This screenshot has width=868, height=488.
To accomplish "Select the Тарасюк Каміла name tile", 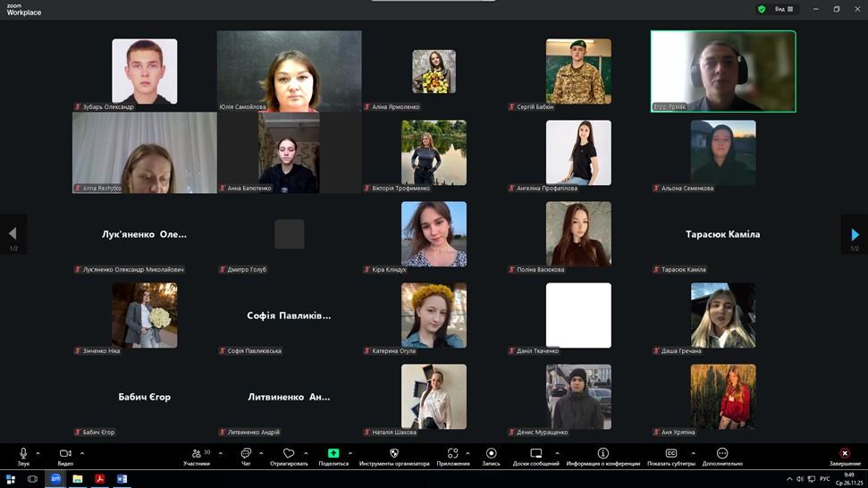I will pos(723,234).
